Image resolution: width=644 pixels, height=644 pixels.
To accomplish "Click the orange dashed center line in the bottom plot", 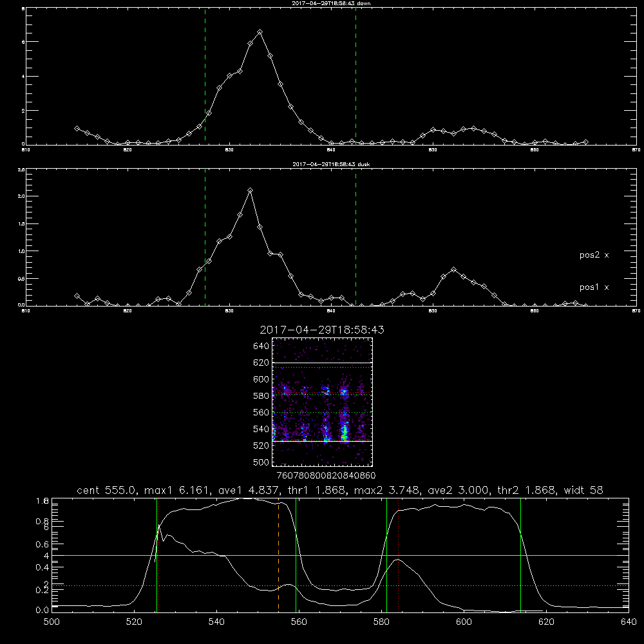I will [278, 555].
